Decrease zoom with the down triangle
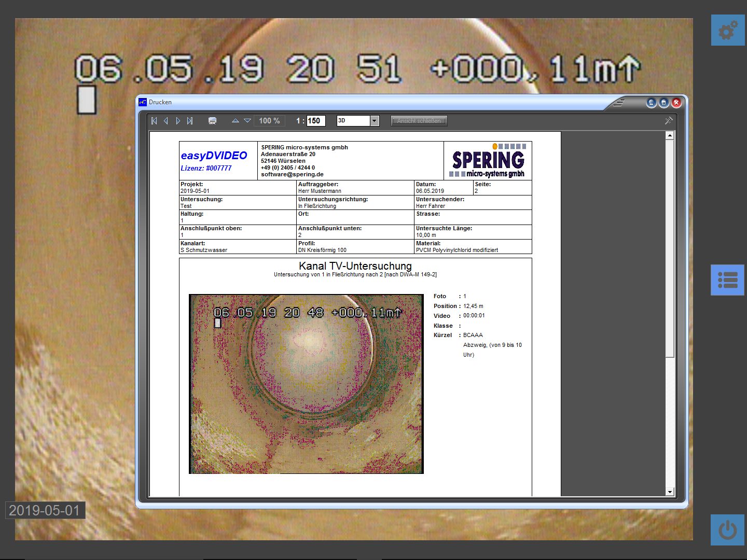Screen dimensions: 747x560 [x=247, y=121]
